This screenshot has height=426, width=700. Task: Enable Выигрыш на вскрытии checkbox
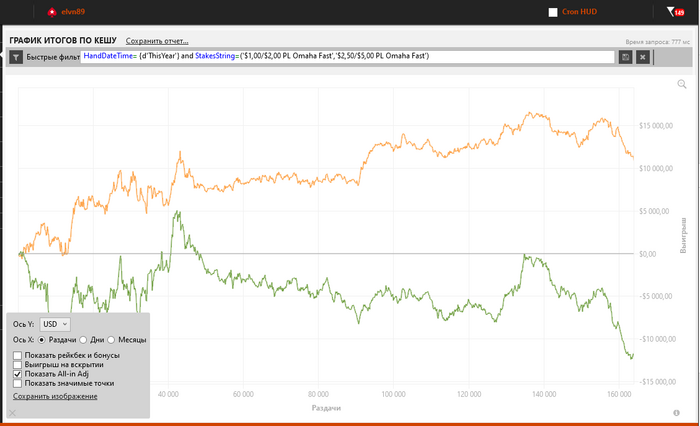coord(17,365)
